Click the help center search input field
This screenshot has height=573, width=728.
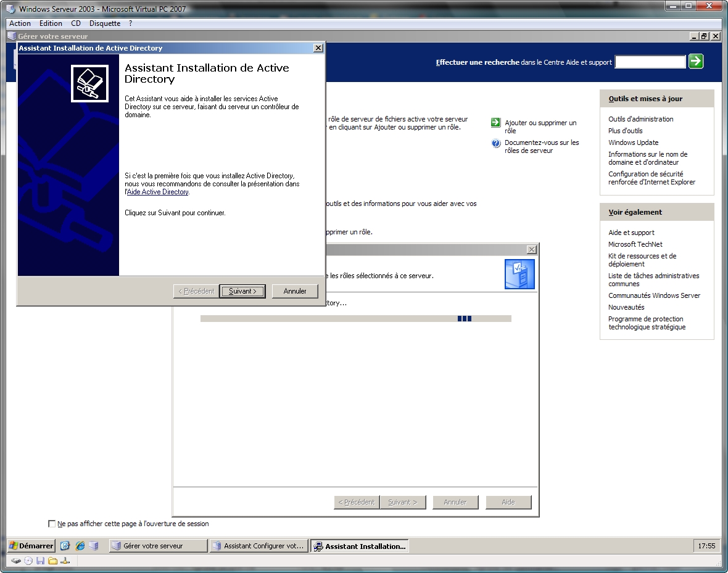650,62
